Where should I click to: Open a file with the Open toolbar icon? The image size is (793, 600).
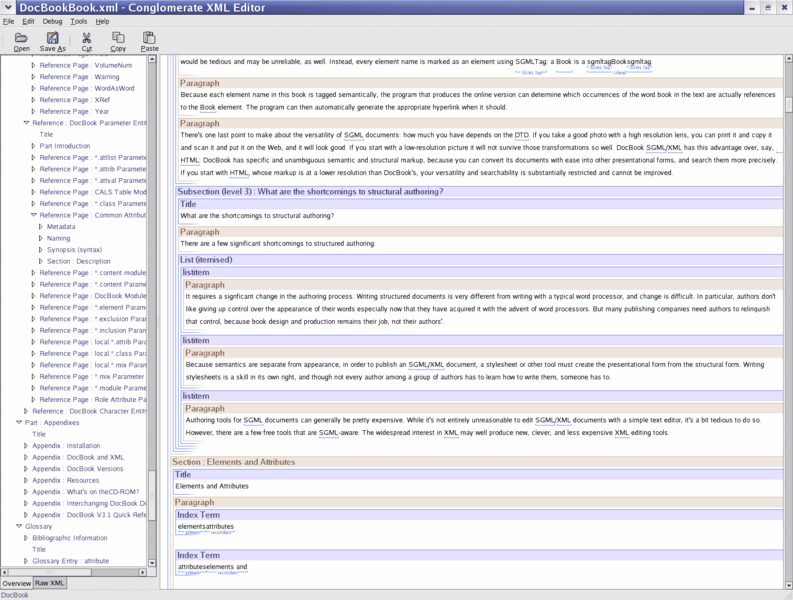[x=21, y=41]
